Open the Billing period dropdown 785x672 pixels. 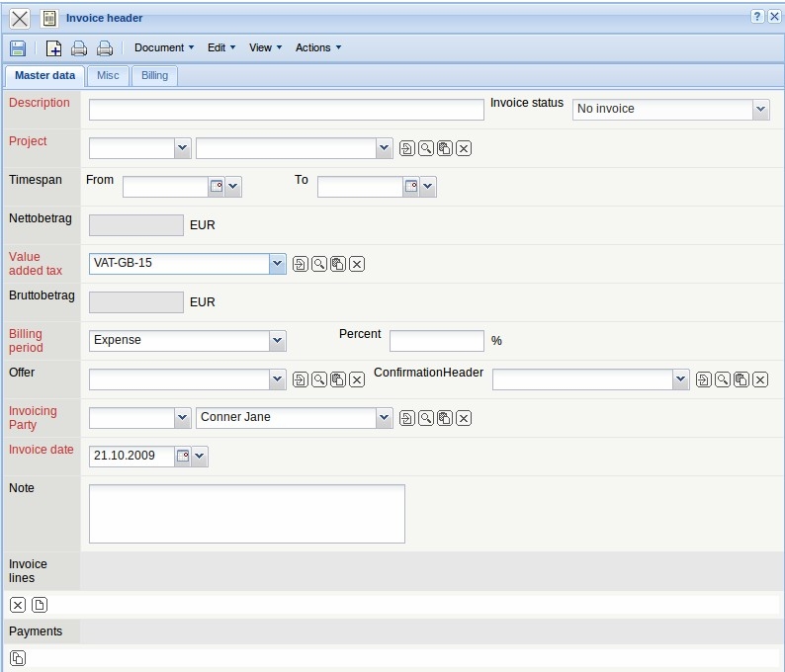(x=277, y=340)
